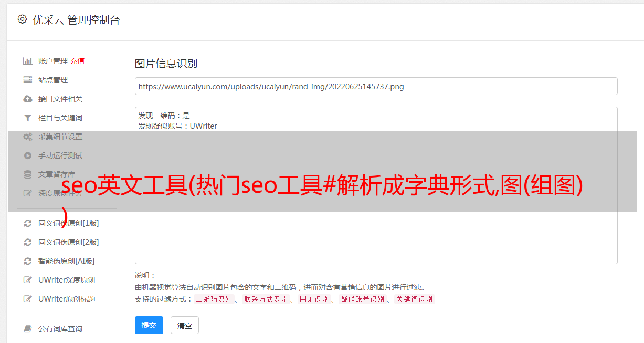The width and height of the screenshot is (644, 343).
Task: Select the 说明： label text
Action: click(x=145, y=275)
